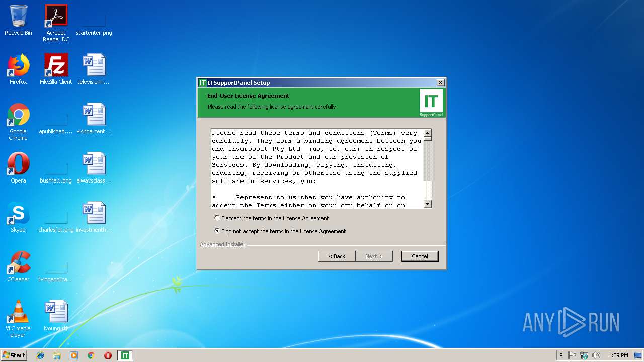Open Windows Media Player taskbar icon
Viewport: 644px width, 362px height.
coord(74,355)
